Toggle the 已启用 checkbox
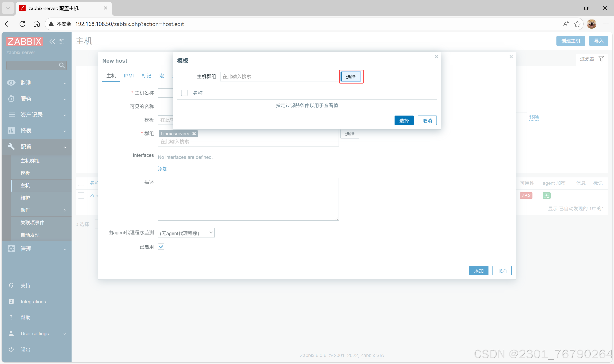The image size is (614, 364). click(161, 247)
